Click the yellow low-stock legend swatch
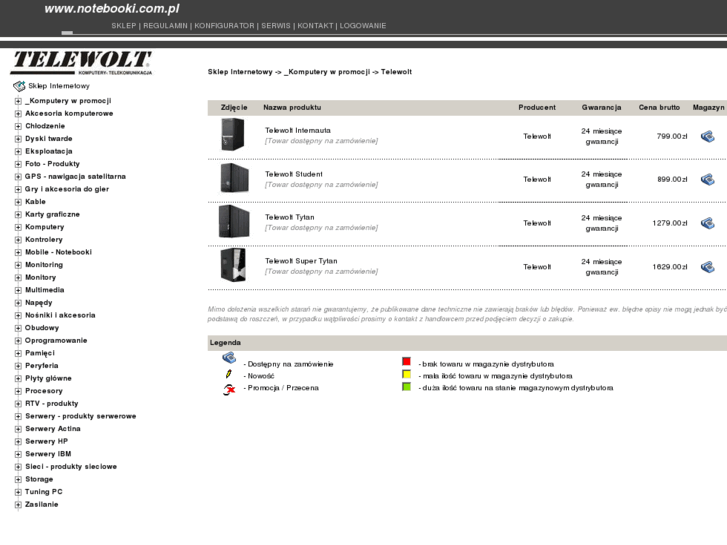Viewport: 727px width, 545px height. click(x=407, y=374)
